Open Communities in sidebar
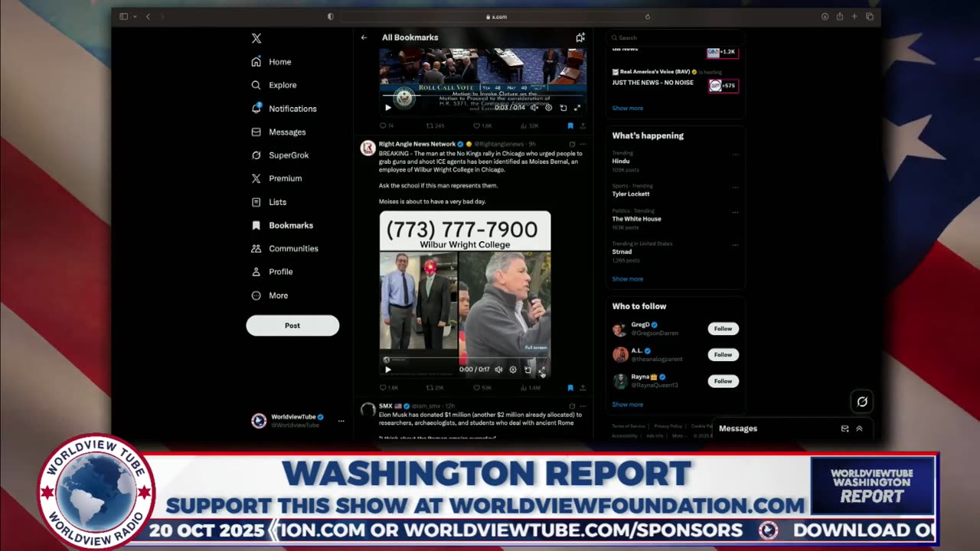The height and width of the screenshot is (551, 980). pyautogui.click(x=285, y=249)
